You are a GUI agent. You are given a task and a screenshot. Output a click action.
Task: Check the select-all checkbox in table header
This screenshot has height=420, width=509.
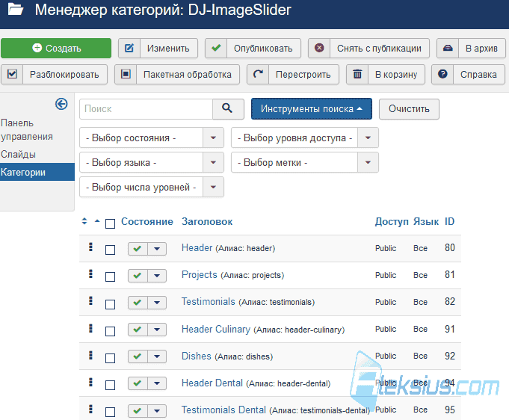[110, 223]
